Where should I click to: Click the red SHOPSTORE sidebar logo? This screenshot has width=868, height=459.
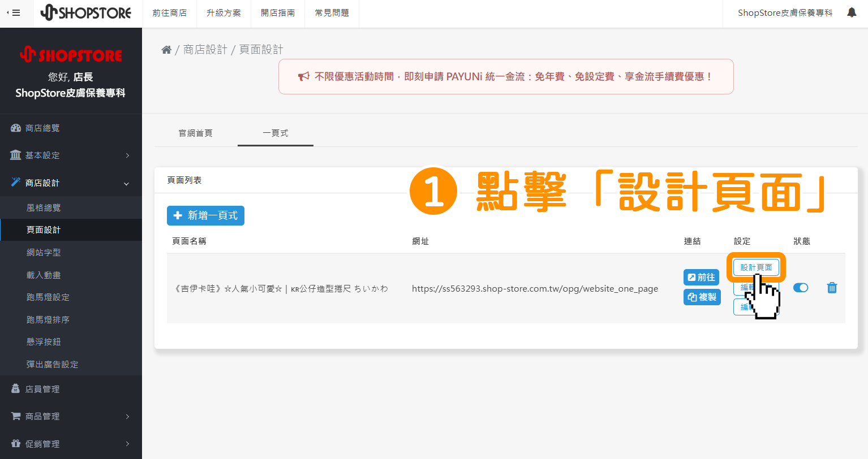click(71, 55)
